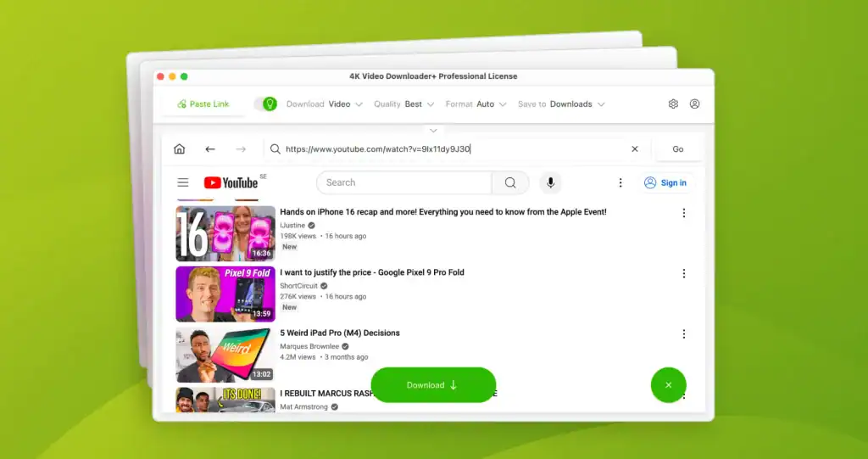Open the Save to Downloads dropdown
Screen dimensions: 868x459
(x=561, y=104)
